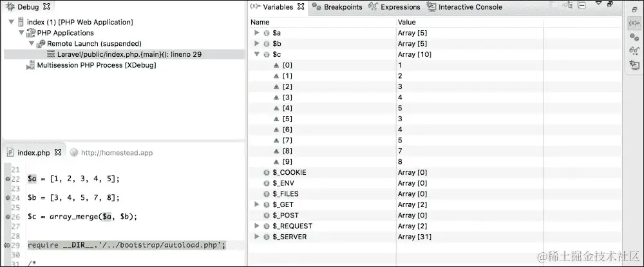Expand the $_GET variable
This screenshot has height=267, width=644.
point(257,204)
